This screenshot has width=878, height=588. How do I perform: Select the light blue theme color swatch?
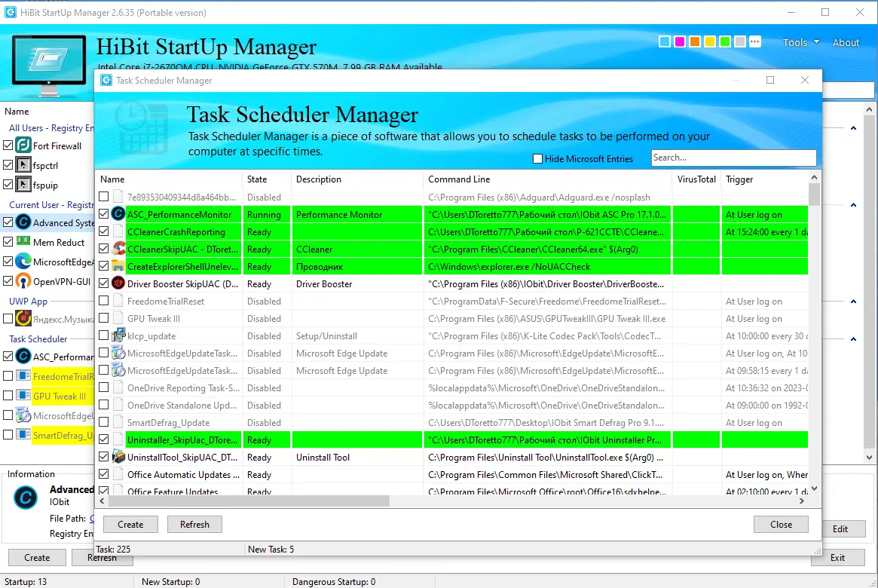point(665,41)
